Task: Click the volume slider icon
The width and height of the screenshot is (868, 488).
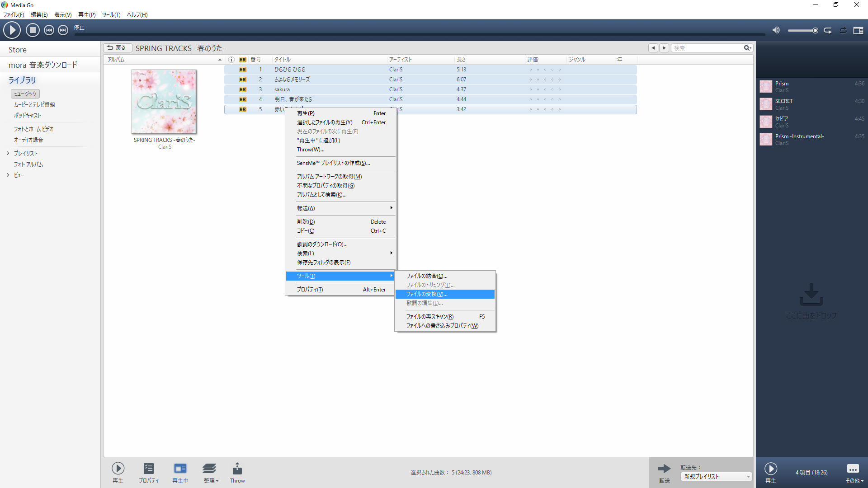Action: [x=776, y=30]
